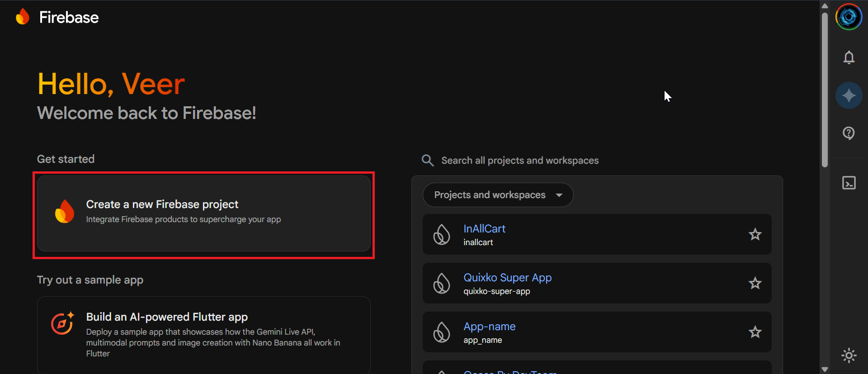Click the Firebase wordmark text

69,18
